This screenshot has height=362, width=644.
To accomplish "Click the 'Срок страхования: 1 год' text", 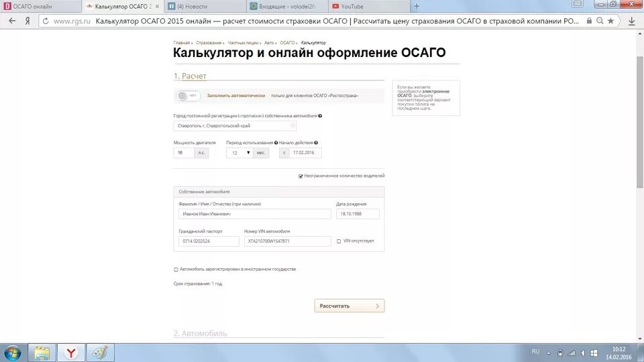I will [198, 284].
